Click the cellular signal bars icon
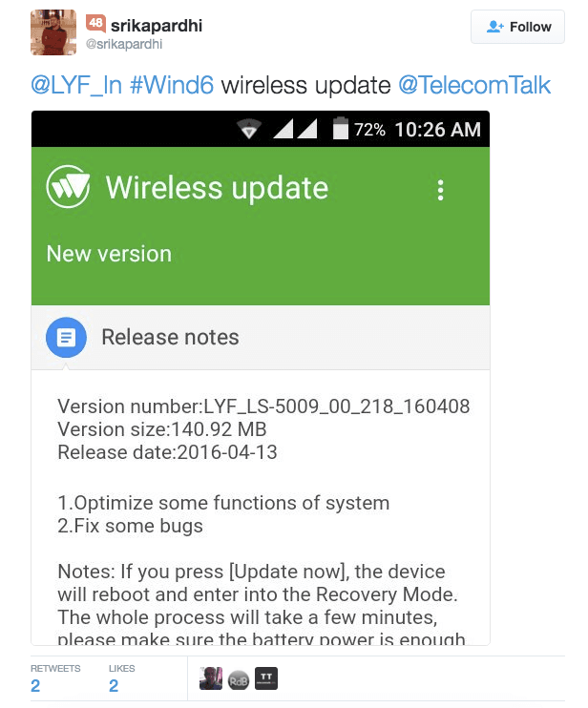This screenshot has width=588, height=708. pos(295,129)
